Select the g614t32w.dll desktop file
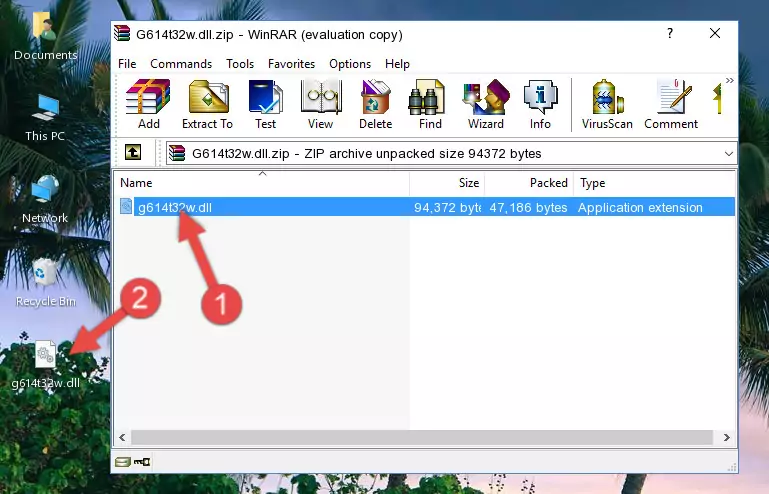This screenshot has width=769, height=494. (45, 365)
